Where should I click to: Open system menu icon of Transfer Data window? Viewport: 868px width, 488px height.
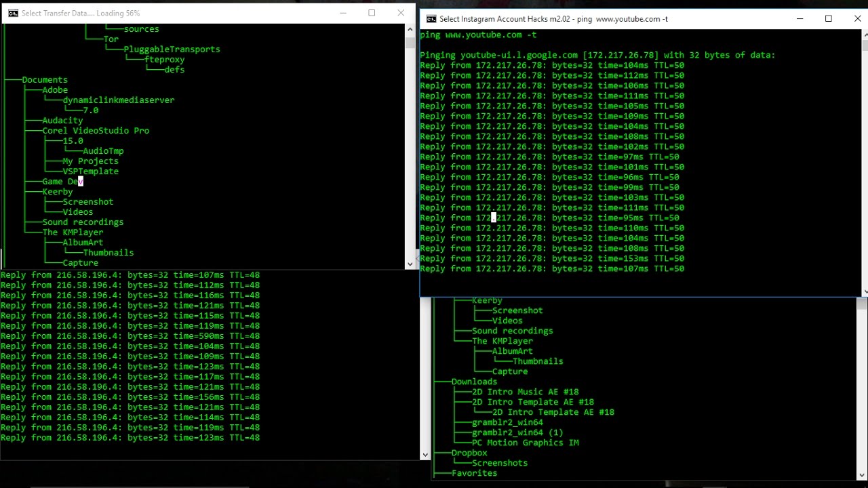click(x=13, y=13)
